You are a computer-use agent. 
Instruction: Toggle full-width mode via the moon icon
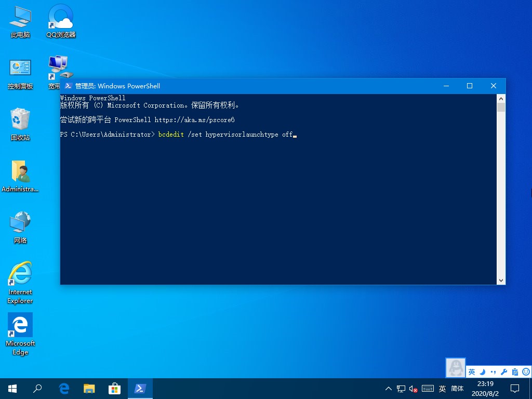pos(482,371)
